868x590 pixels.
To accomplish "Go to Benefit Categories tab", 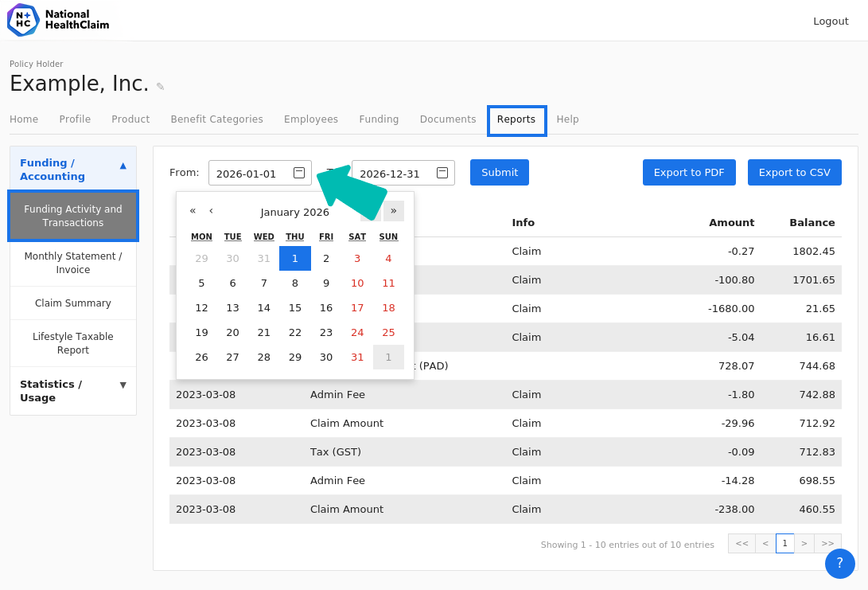I will [x=216, y=119].
